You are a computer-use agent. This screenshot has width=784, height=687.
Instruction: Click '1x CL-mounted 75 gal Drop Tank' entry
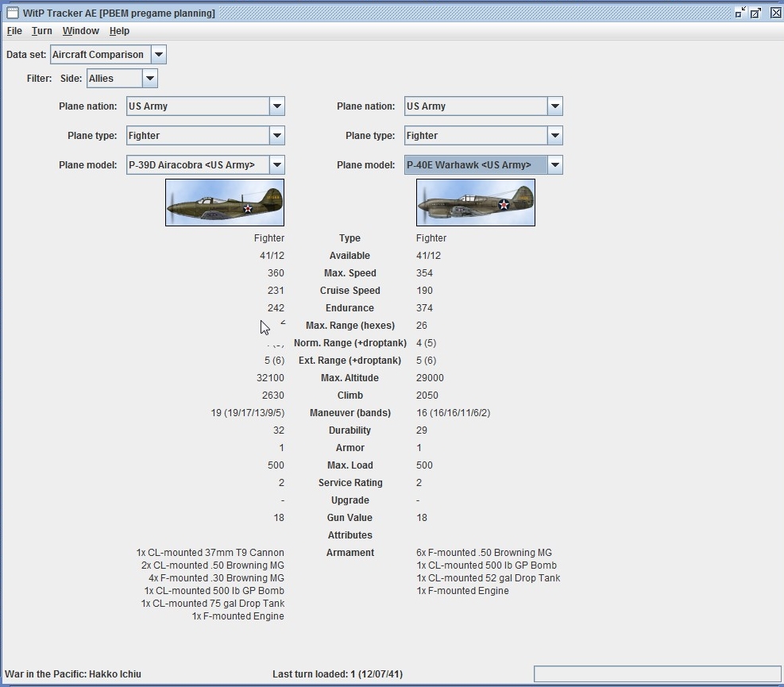click(x=213, y=604)
